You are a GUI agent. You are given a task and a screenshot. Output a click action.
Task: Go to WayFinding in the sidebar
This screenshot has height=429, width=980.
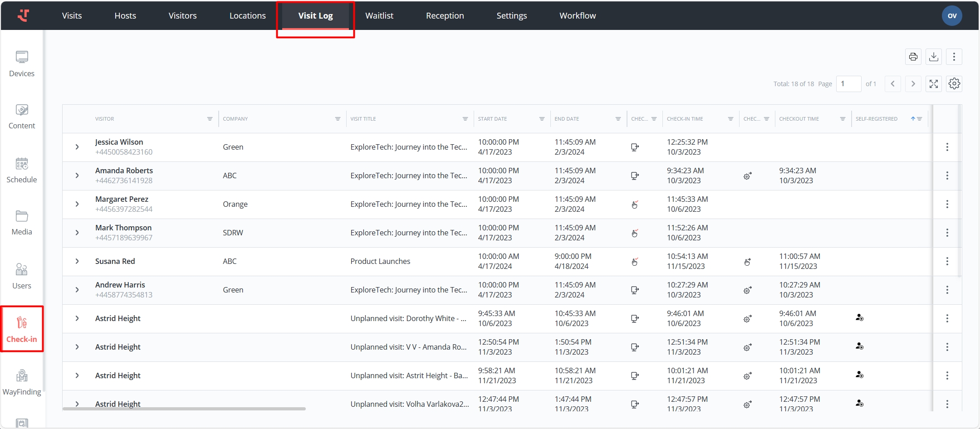click(22, 382)
